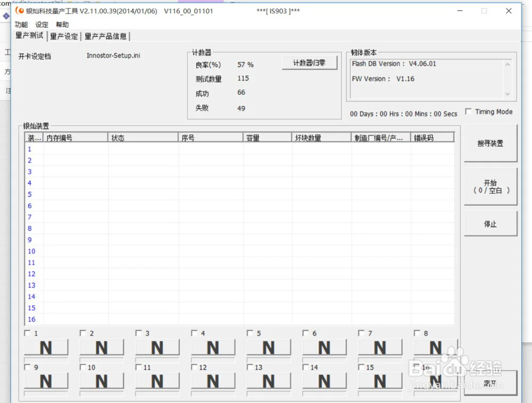532x403 pixels.
Task: Select device row 16 in the list
Action: click(x=240, y=320)
